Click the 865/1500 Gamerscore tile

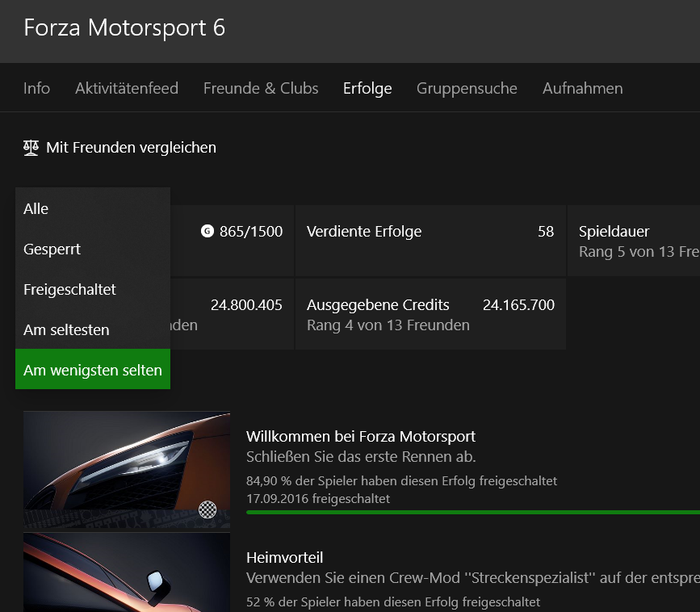pos(232,241)
